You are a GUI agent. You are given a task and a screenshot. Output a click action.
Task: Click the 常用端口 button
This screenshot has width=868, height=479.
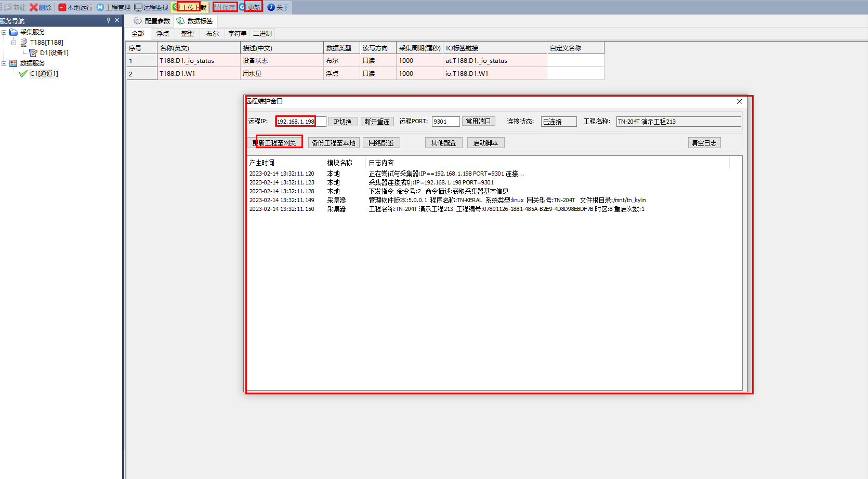pyautogui.click(x=478, y=122)
